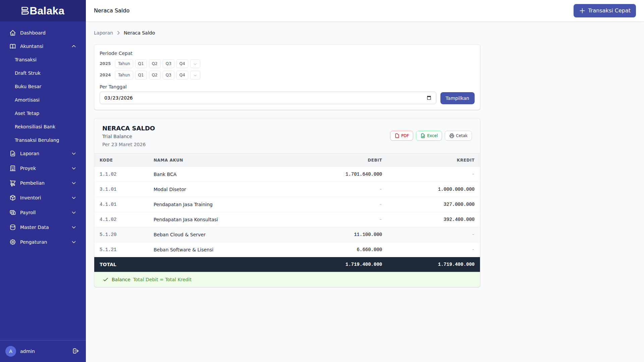Screen dimensions: 644x362
Task: Click the Inventori box icon
Action: click(x=13, y=198)
